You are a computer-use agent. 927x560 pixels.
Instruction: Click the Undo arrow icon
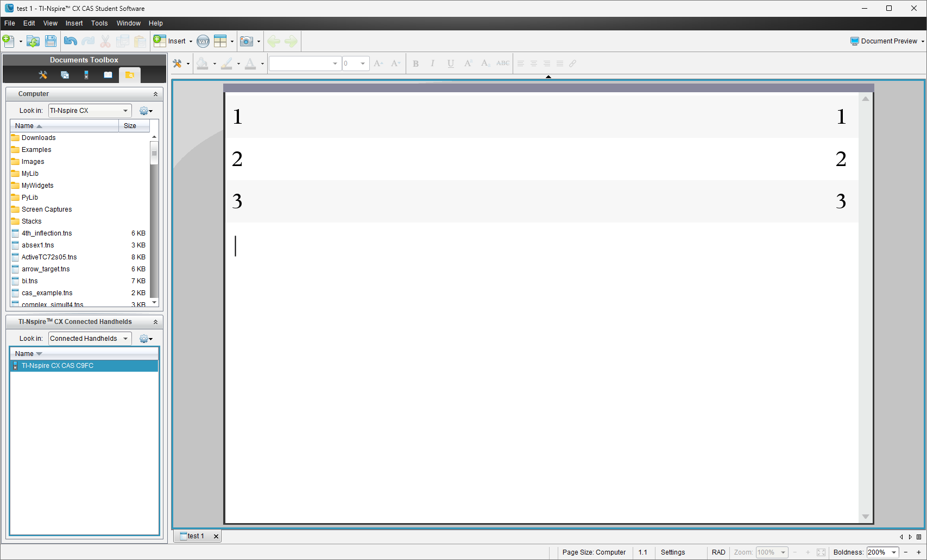coord(70,41)
